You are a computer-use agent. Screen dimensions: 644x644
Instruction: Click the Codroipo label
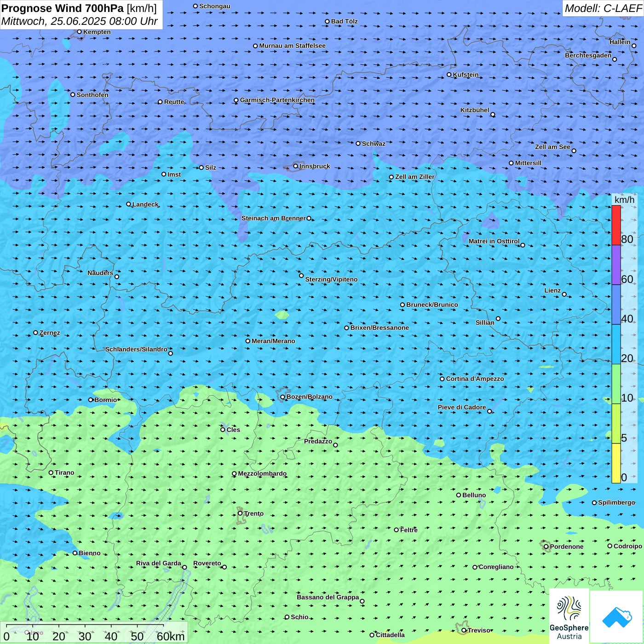[x=628, y=546]
